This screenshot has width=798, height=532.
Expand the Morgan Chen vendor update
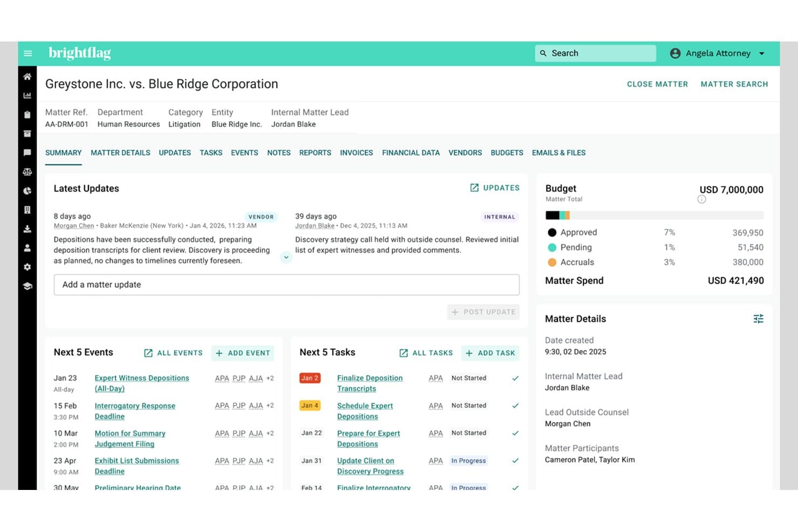286,257
